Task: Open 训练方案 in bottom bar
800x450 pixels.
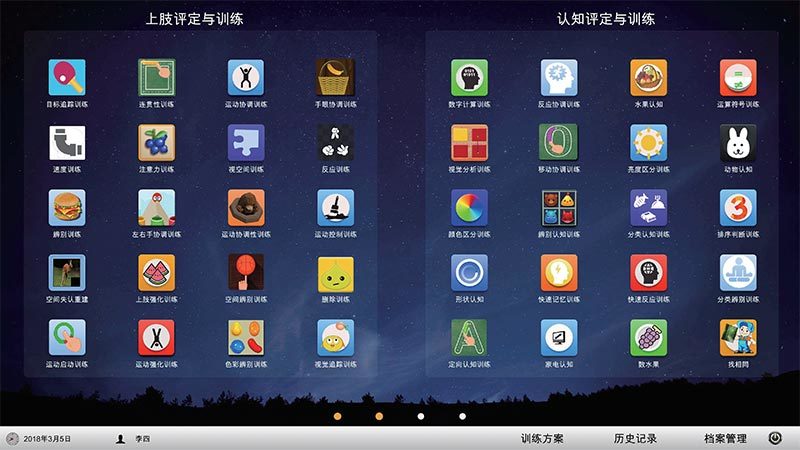Action: [x=542, y=438]
